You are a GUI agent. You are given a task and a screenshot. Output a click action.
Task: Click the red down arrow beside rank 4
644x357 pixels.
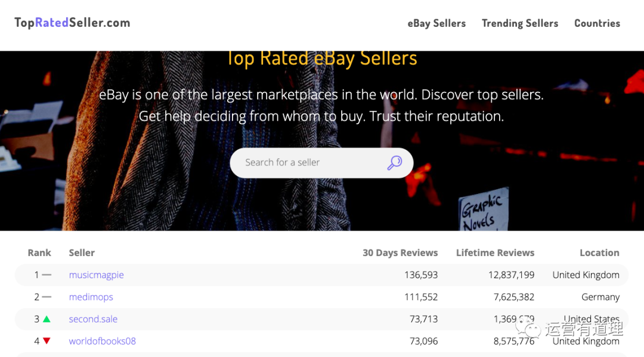(x=47, y=341)
